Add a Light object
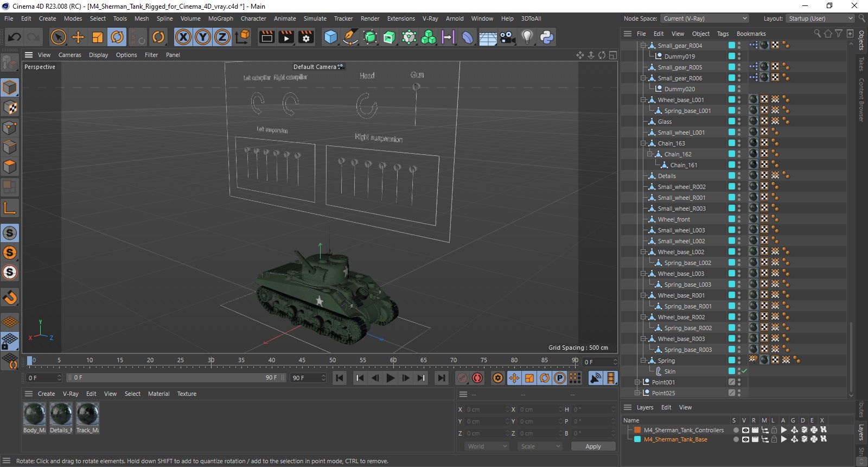868x467 pixels. click(x=527, y=37)
